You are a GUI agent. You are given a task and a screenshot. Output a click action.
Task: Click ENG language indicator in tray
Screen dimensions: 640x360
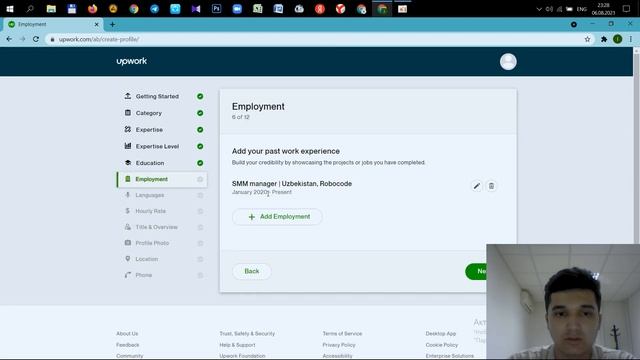coord(582,9)
